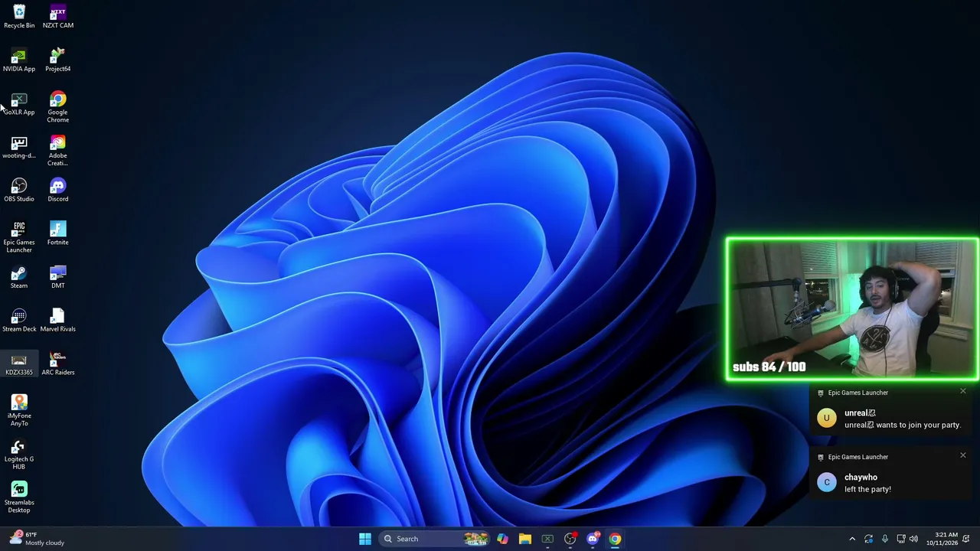Viewport: 980px width, 551px height.
Task: Select the Stream Deck desktop icon
Action: pyautogui.click(x=19, y=321)
